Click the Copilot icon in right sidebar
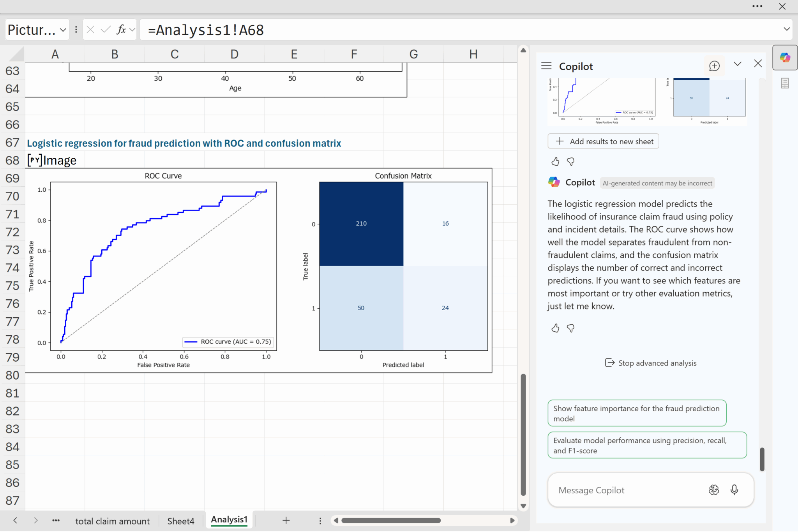 coord(785,58)
